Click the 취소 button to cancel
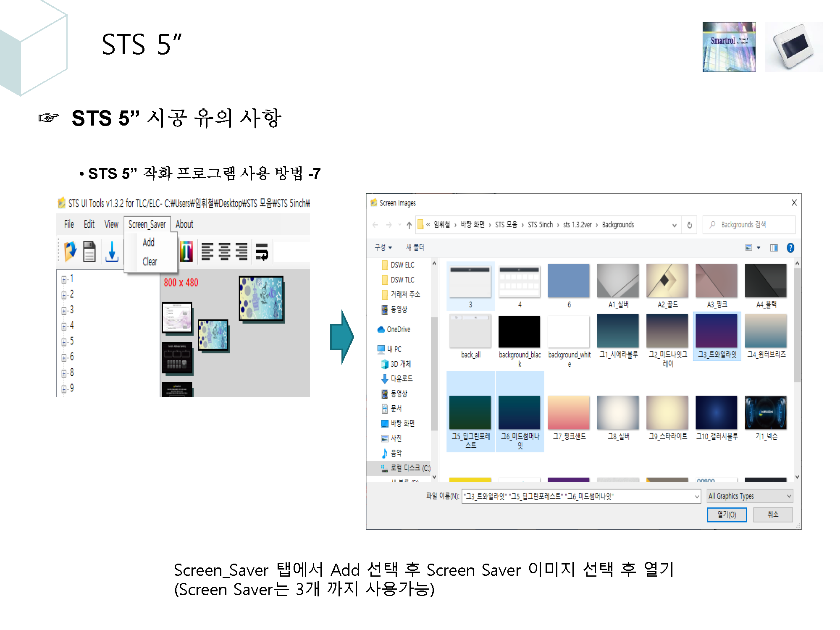 pyautogui.click(x=773, y=515)
